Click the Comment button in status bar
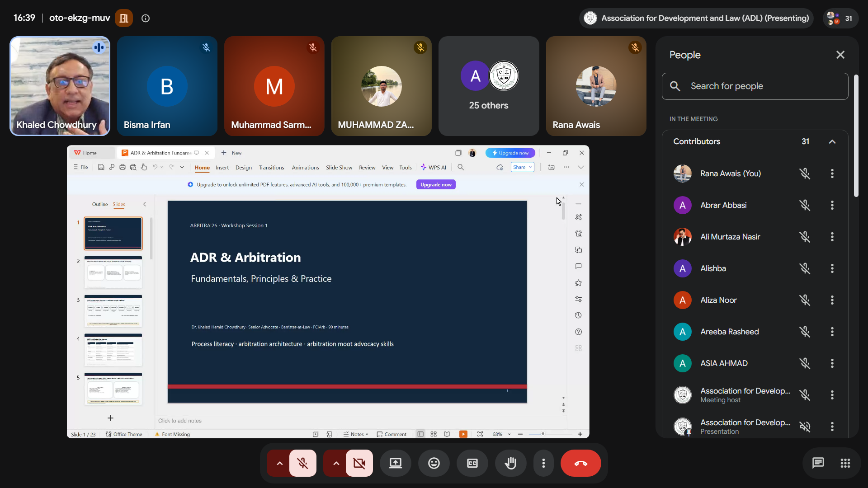Screen dimensions: 868x488 (392, 434)
